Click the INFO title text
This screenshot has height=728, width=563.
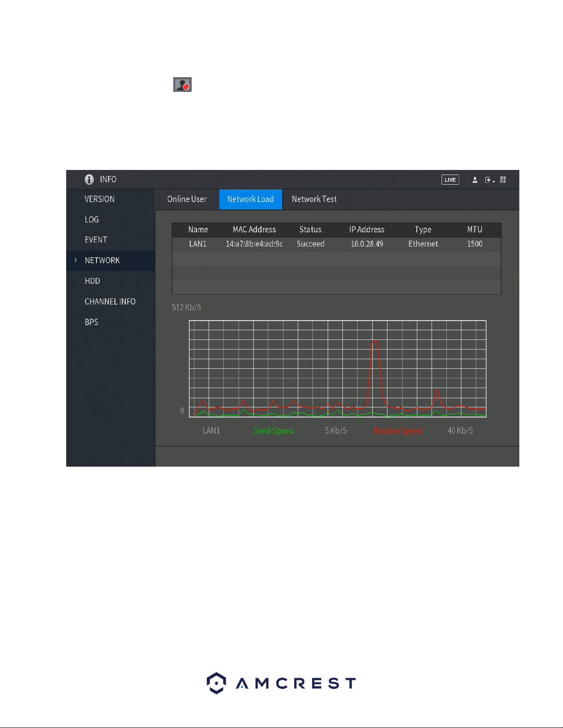(x=108, y=180)
